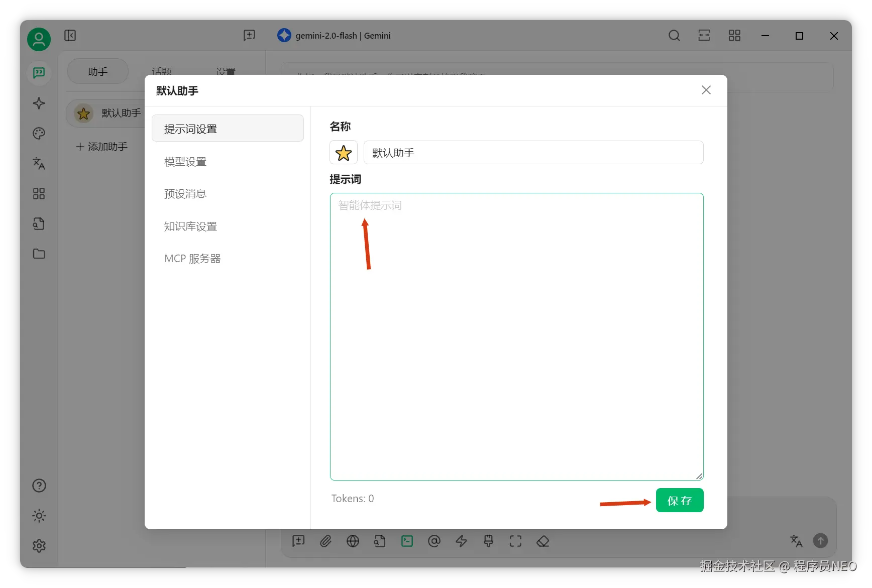Toggle the theme sun icon
This screenshot has width=872, height=588.
click(x=39, y=516)
